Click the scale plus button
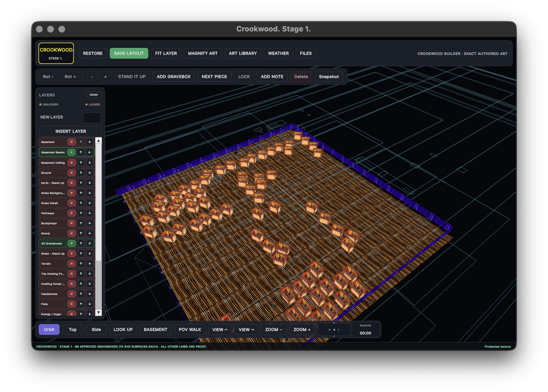The height and width of the screenshot is (392, 548). point(105,77)
